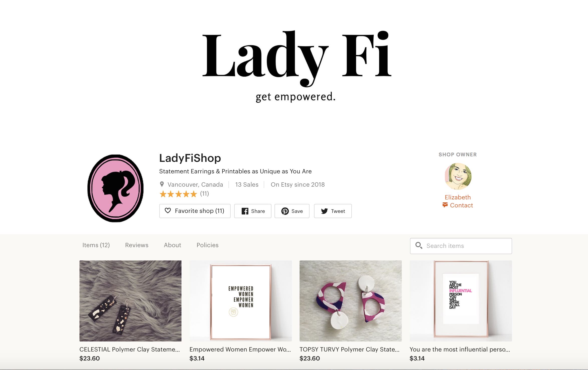This screenshot has height=370, width=588.
Task: Open the TOPSY TURVY earrings thumbnail
Action: (x=351, y=301)
